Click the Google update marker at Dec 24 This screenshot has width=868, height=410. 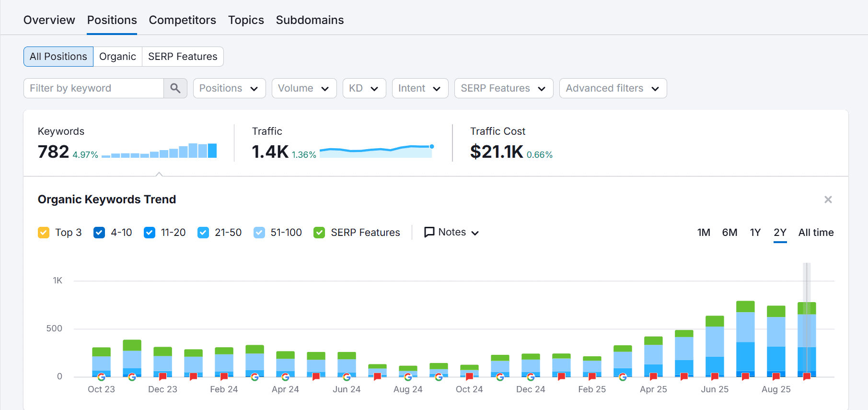(x=531, y=377)
